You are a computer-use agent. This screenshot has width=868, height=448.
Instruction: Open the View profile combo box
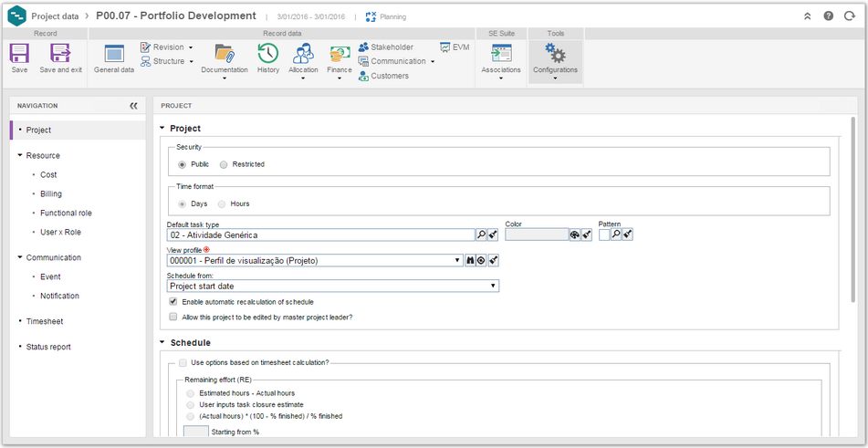pyautogui.click(x=314, y=261)
